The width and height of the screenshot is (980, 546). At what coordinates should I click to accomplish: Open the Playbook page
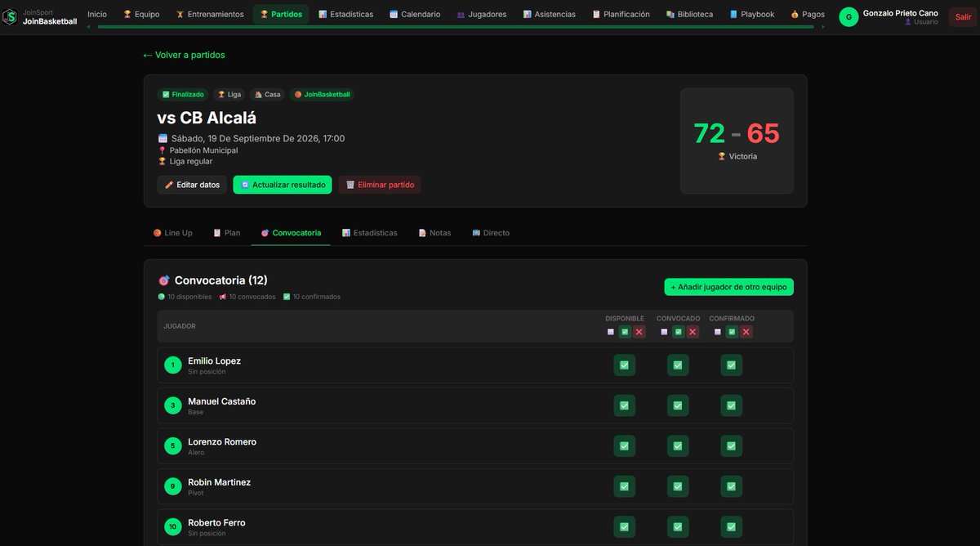(x=752, y=14)
